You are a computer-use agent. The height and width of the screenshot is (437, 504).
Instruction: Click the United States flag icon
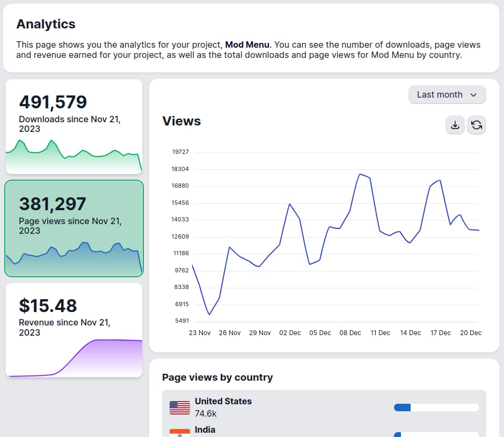click(179, 407)
